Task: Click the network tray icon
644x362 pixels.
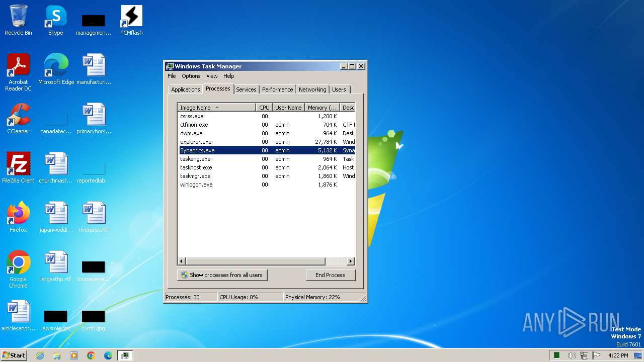Action: point(584,355)
